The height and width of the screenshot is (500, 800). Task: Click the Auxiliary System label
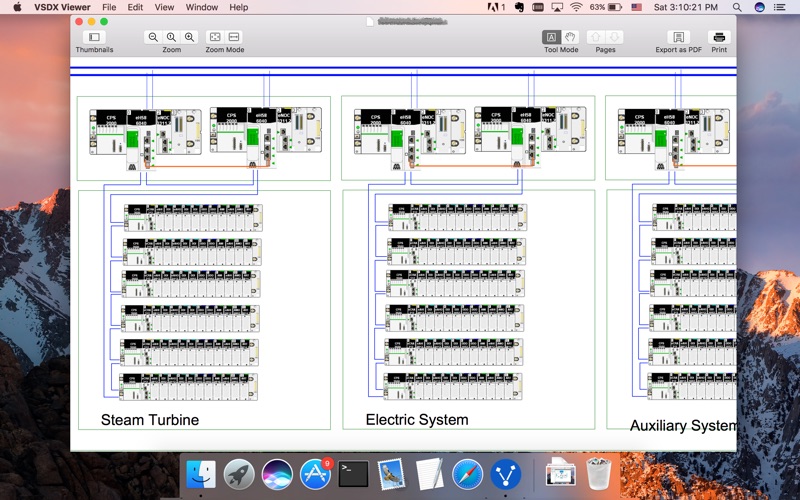pos(683,425)
